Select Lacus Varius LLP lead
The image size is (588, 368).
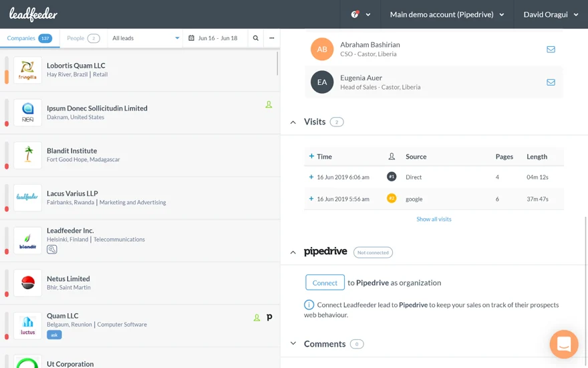140,197
